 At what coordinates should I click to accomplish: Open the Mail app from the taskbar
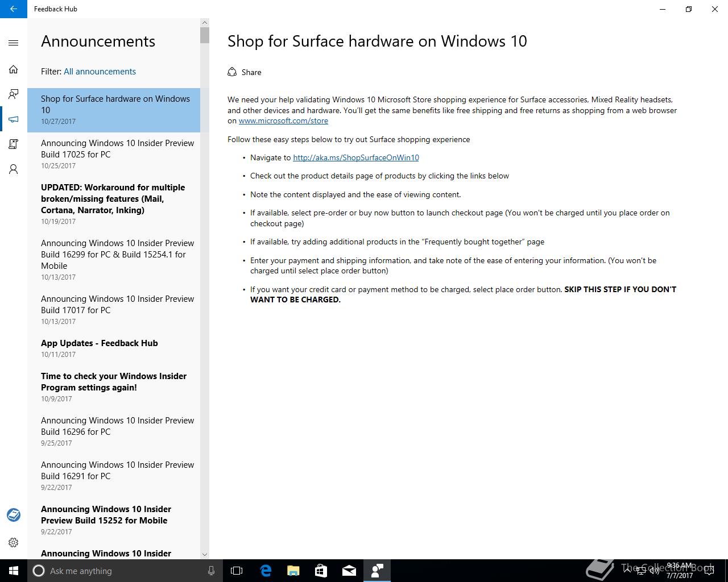(349, 571)
